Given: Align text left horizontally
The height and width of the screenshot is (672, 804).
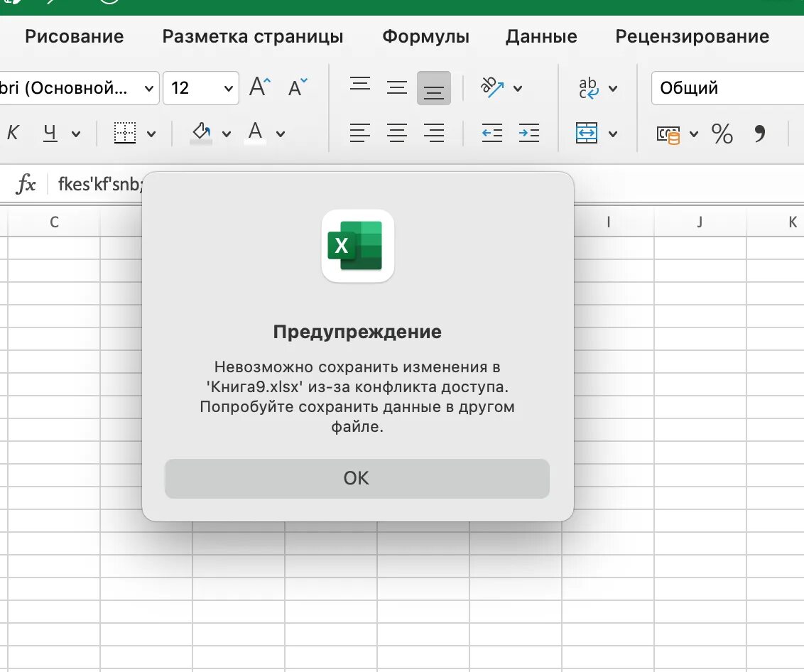Looking at the screenshot, I should [359, 133].
